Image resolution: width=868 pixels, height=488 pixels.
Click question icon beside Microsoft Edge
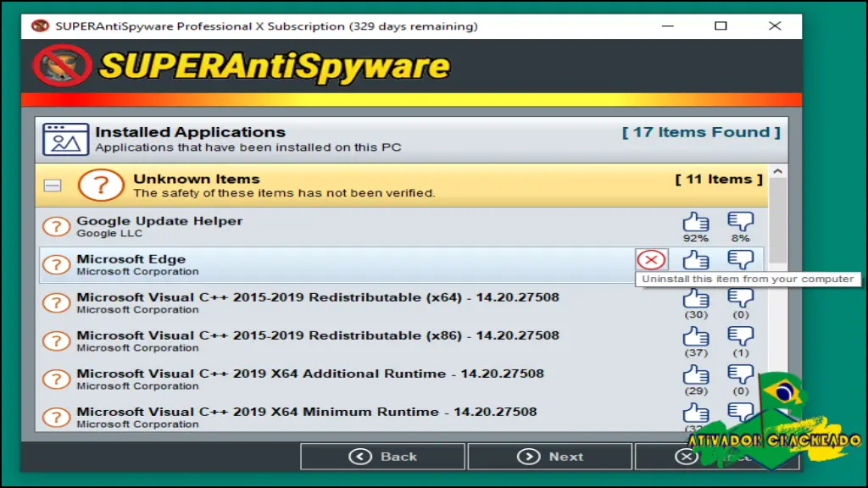[x=57, y=265]
